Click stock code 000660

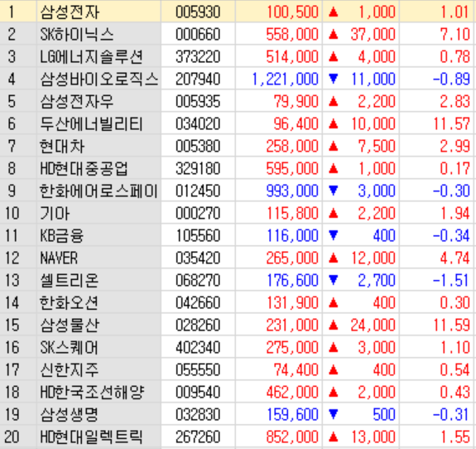(x=198, y=34)
